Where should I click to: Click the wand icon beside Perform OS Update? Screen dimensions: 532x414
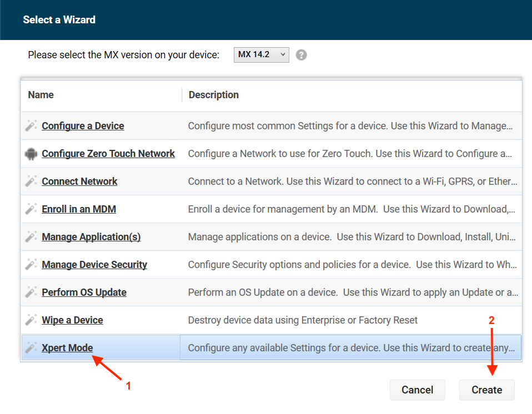[31, 292]
